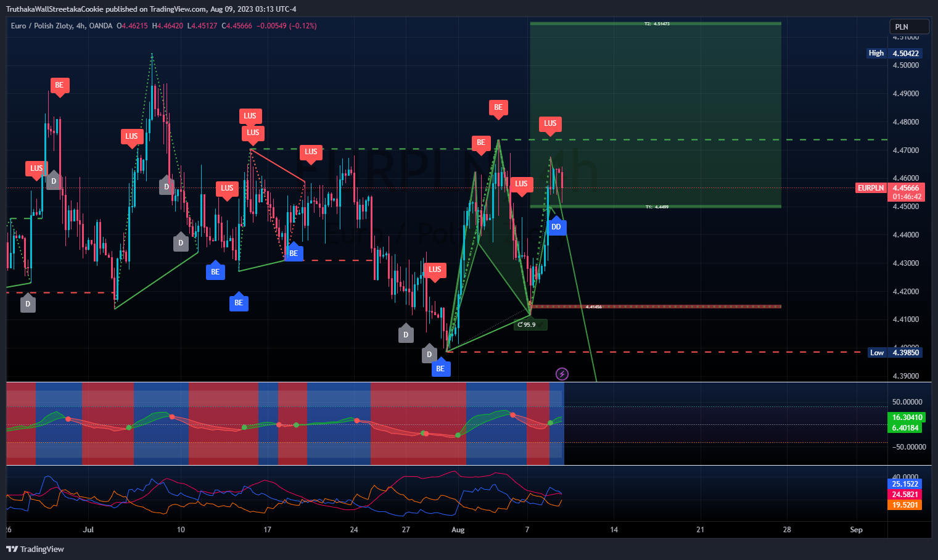Click the pink 24.5821 indicator value
The width and height of the screenshot is (938, 560).
tap(905, 495)
